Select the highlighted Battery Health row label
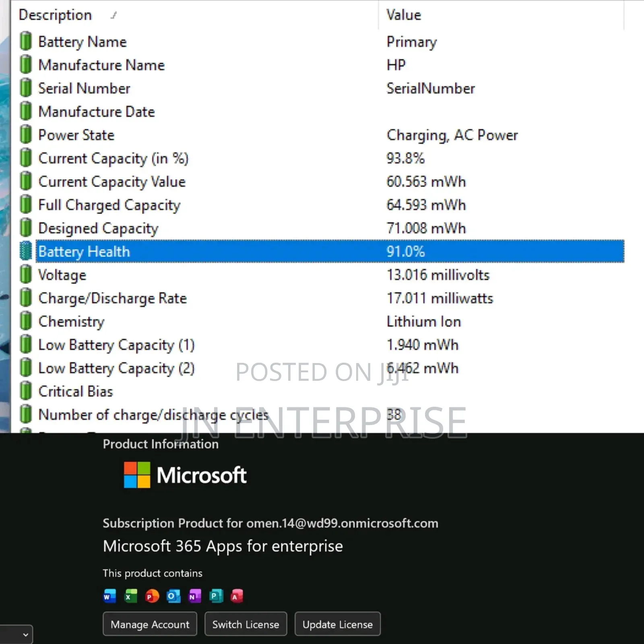The width and height of the screenshot is (644, 644). (x=84, y=252)
